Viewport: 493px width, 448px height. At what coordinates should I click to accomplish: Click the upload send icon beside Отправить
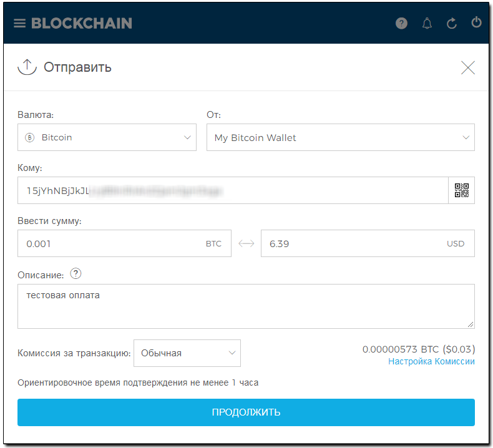[x=27, y=67]
